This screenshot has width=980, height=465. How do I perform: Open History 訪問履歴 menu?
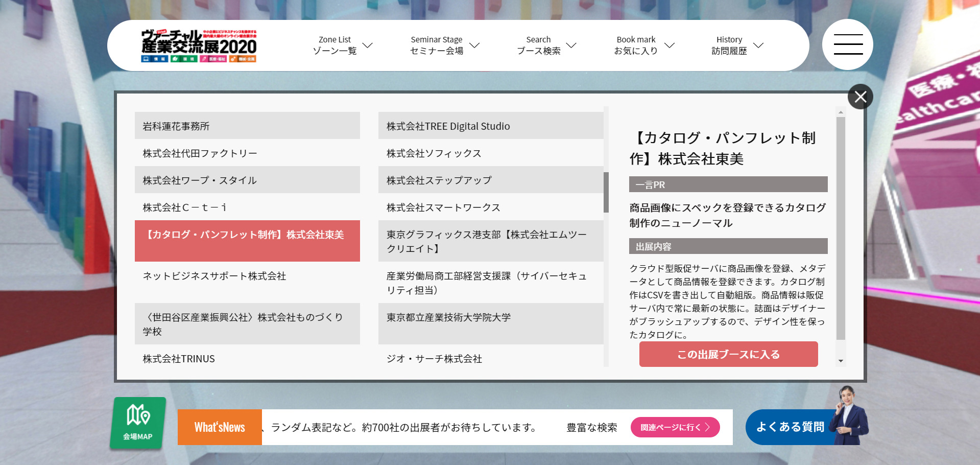pos(729,45)
